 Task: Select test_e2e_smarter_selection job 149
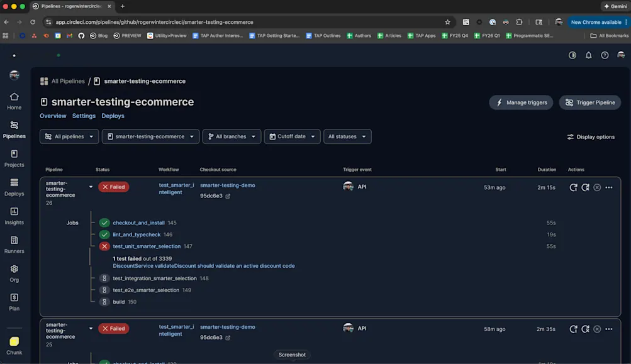click(x=146, y=290)
